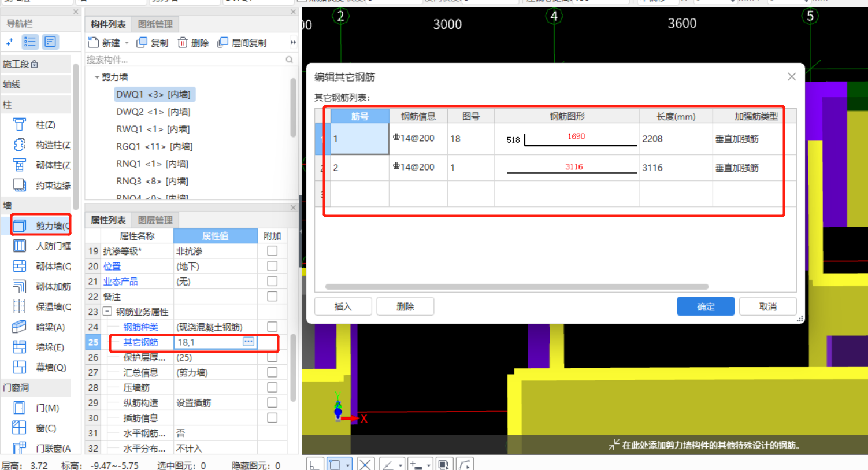Click 确定 button in rebar dialog
This screenshot has width=868, height=470.
(x=706, y=306)
